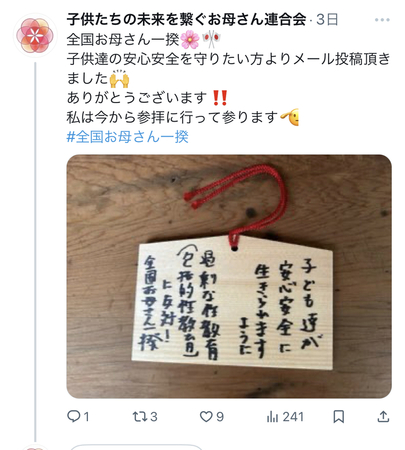405x450 pixels.
Task: Open view analytics bar chart icon
Action: tap(272, 417)
